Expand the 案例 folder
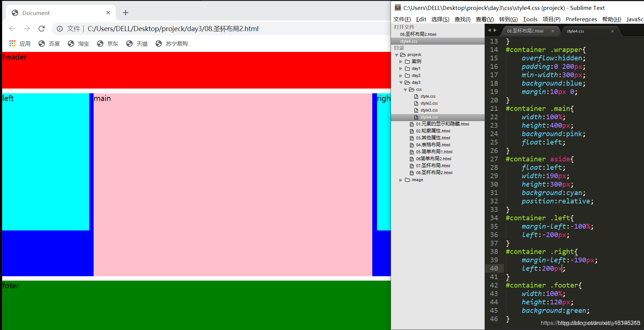This screenshot has width=644, height=330. 401,61
